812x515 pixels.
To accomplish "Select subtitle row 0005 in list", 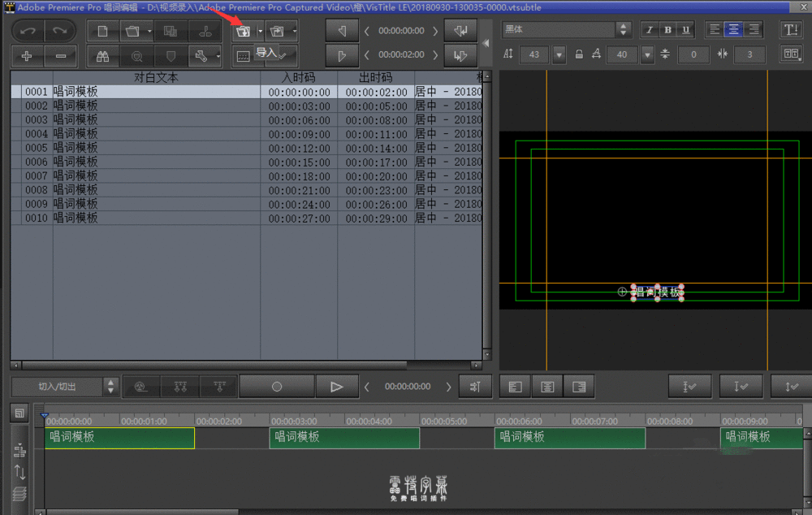I will point(162,148).
